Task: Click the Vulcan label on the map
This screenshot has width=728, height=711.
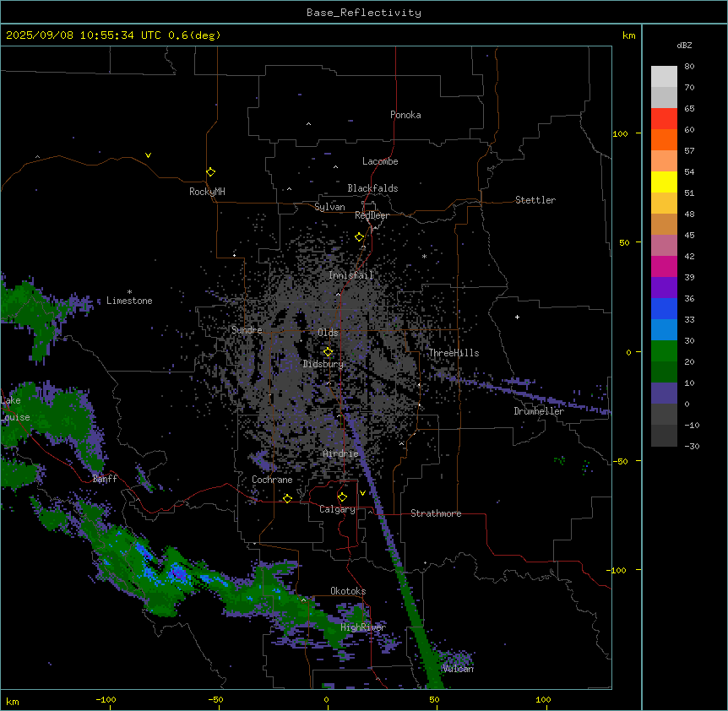Action: point(458,669)
